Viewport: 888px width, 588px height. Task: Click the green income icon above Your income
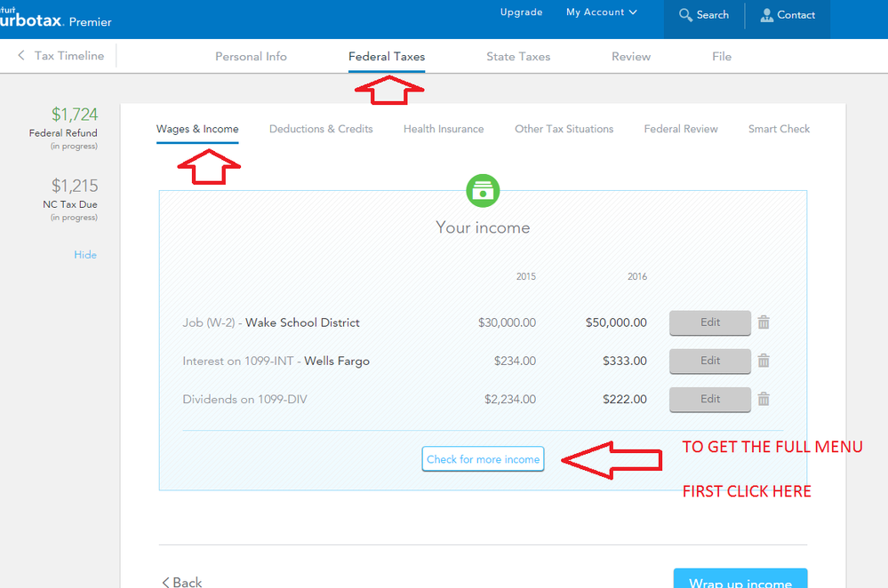coord(483,190)
